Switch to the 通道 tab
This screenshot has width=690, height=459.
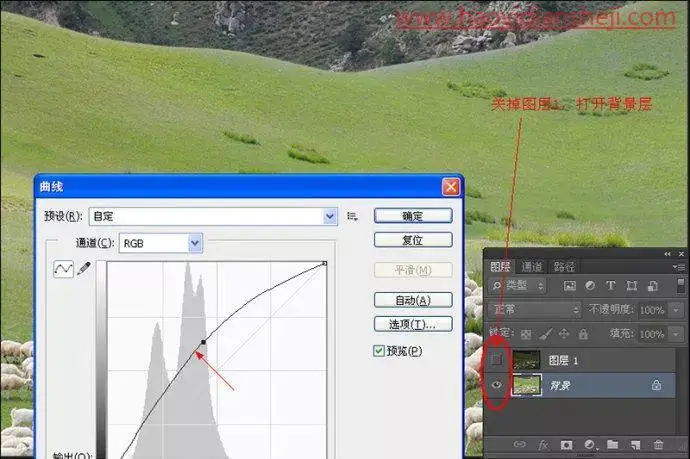532,266
